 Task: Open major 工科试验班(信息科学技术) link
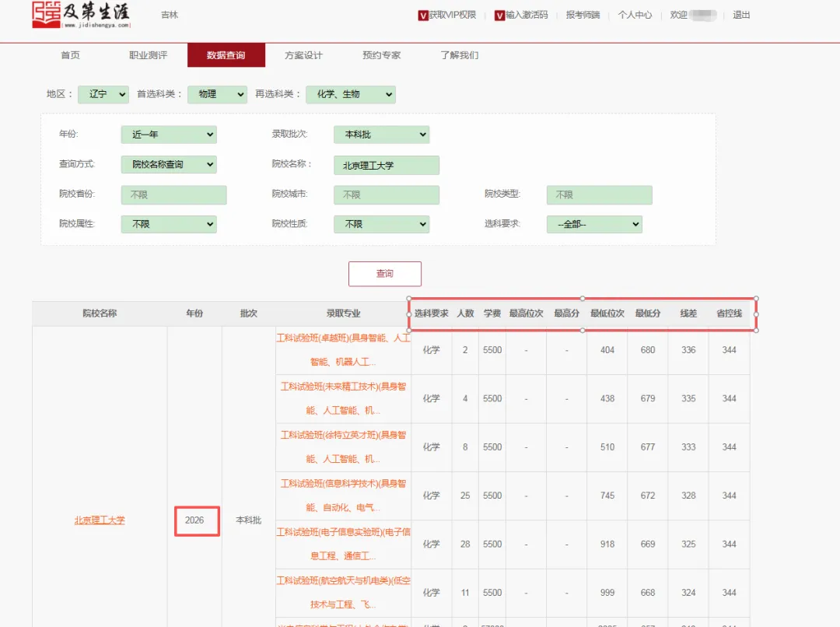344,496
